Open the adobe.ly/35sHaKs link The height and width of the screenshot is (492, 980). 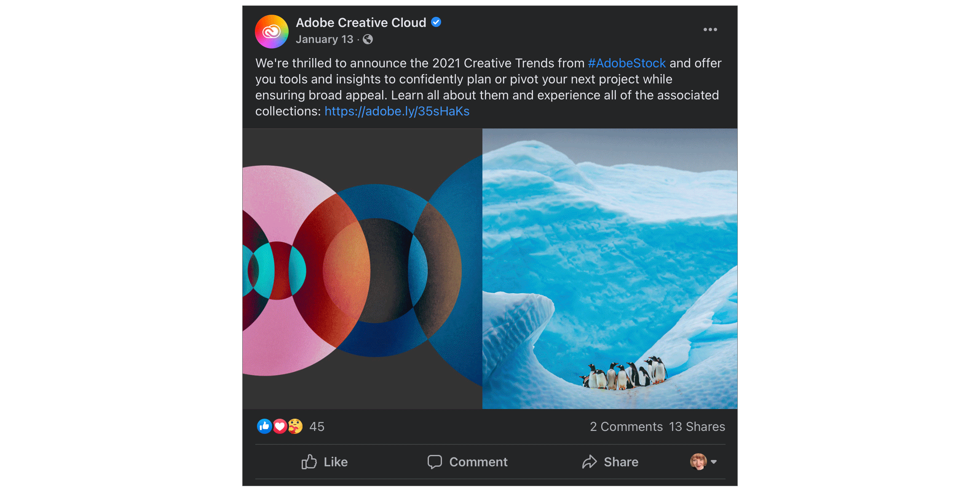396,111
